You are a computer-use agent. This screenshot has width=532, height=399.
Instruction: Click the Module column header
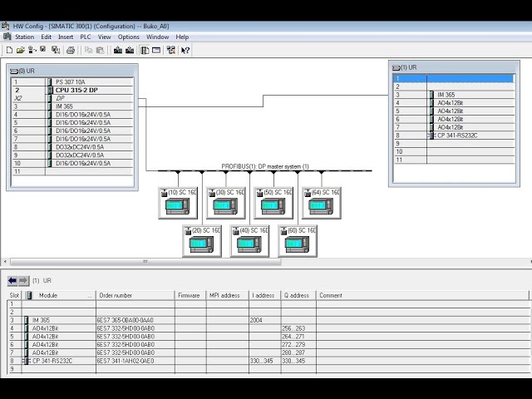(x=59, y=295)
